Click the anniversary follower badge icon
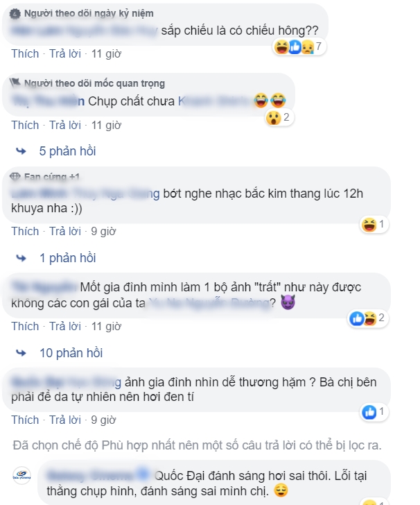 (x=15, y=14)
